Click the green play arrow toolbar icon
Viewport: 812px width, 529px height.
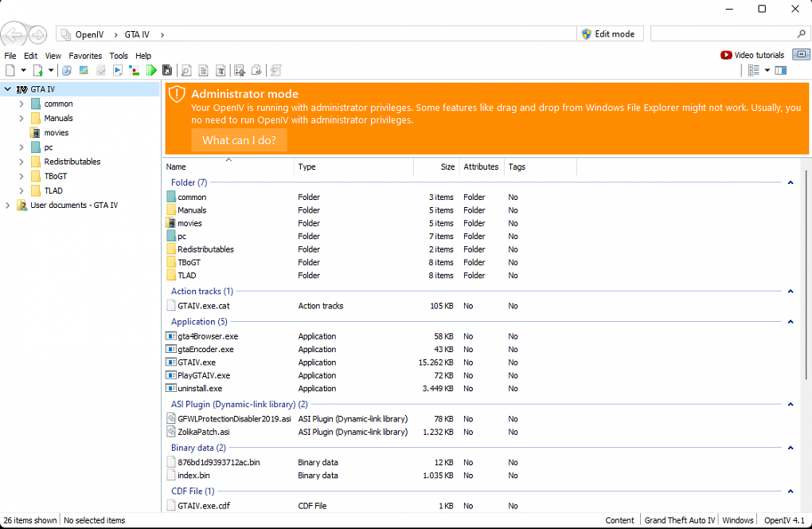[151, 70]
